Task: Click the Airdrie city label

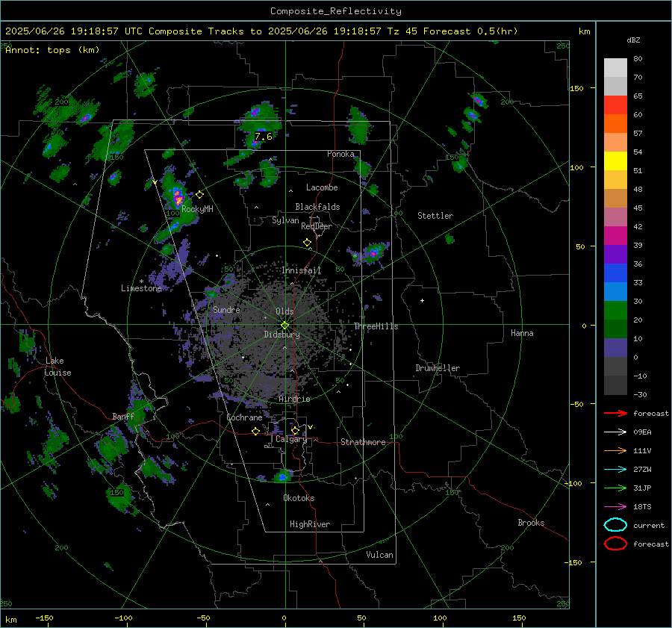Action: coord(294,399)
